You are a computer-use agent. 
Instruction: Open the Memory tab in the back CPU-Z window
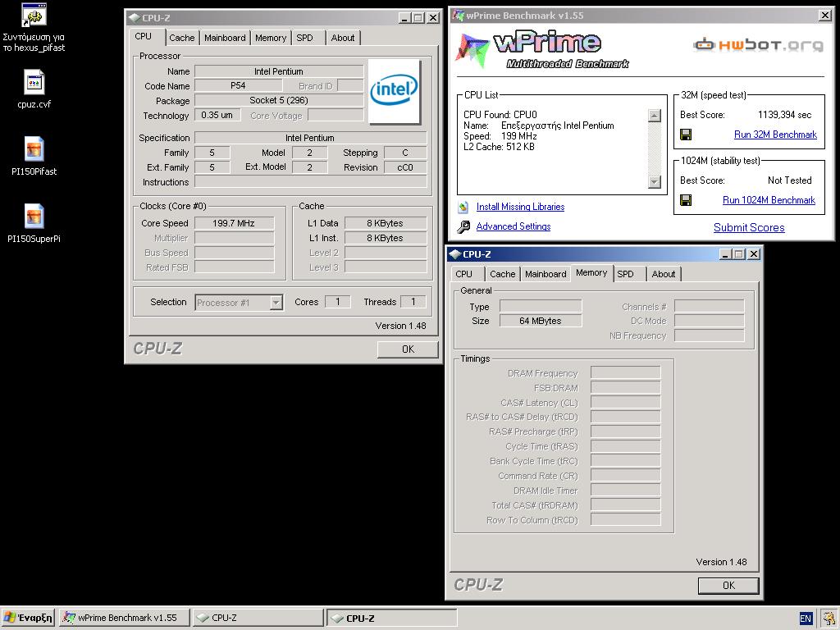pyautogui.click(x=271, y=38)
